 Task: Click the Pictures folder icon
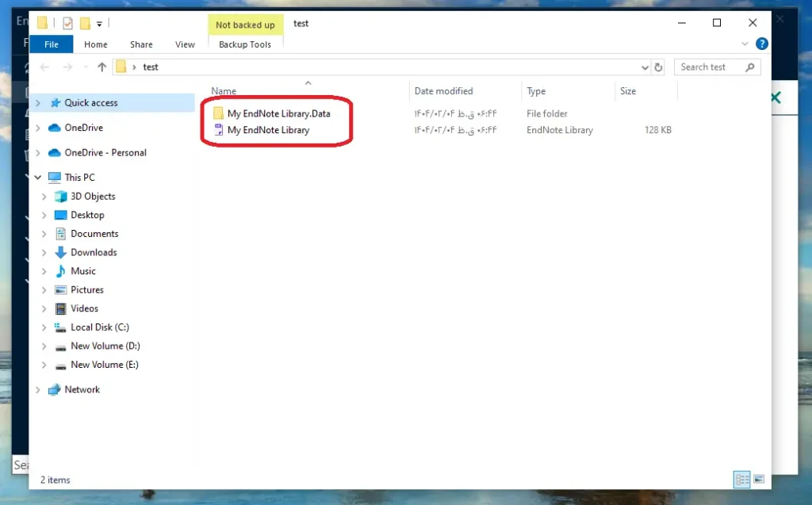[x=60, y=289]
